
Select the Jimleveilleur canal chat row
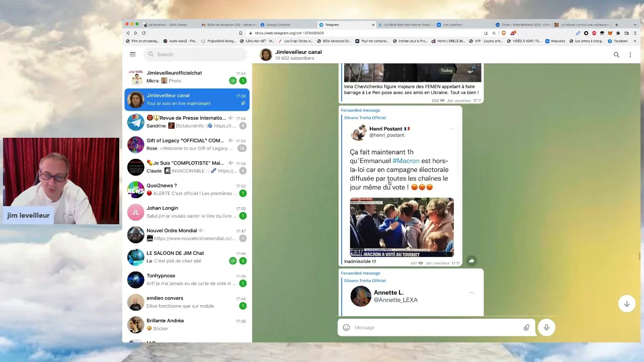click(187, 100)
